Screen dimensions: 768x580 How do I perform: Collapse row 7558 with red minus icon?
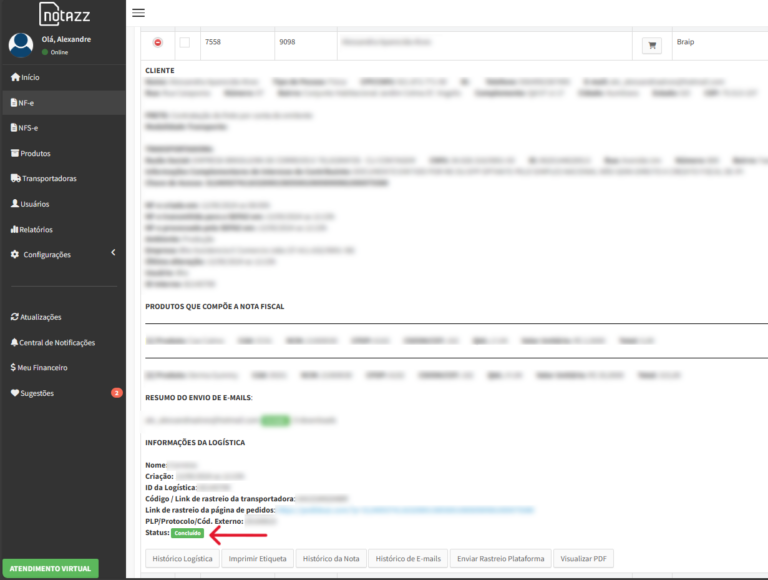(x=158, y=42)
